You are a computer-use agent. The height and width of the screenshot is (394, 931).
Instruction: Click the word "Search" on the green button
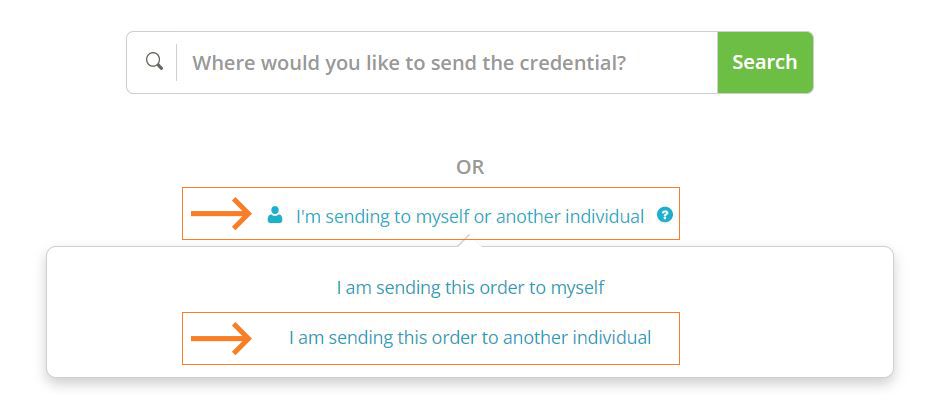click(x=765, y=62)
